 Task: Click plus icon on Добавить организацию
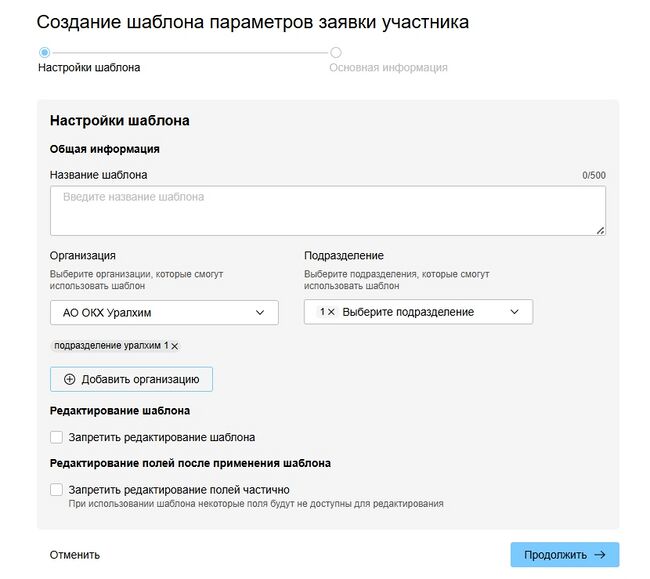pos(69,379)
